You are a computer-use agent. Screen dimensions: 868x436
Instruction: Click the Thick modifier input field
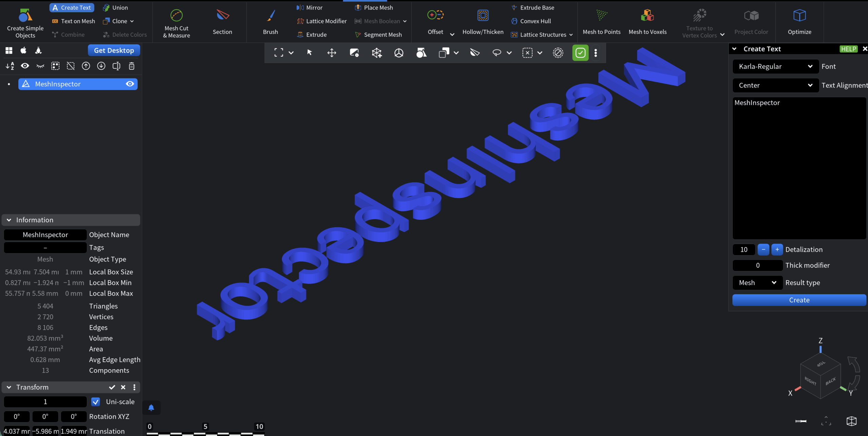point(757,265)
